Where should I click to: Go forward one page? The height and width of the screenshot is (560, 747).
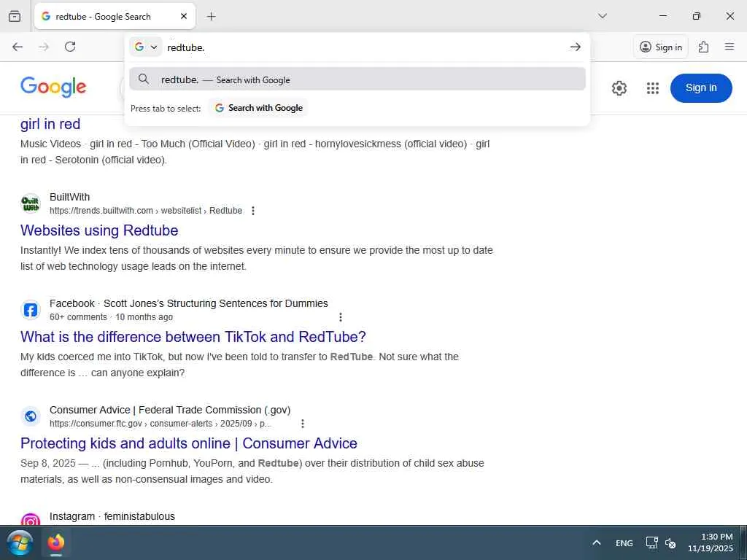(x=44, y=47)
